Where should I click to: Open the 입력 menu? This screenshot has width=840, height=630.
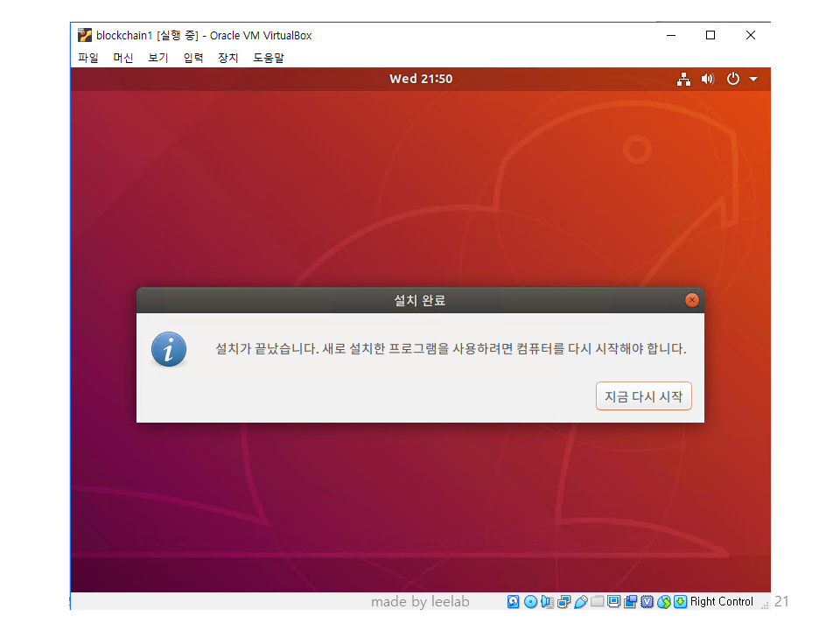click(193, 58)
